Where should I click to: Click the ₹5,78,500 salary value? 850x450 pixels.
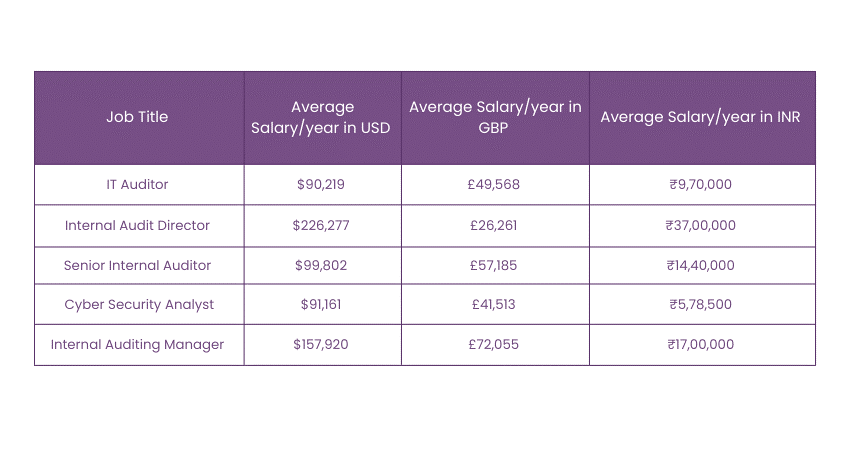700,304
